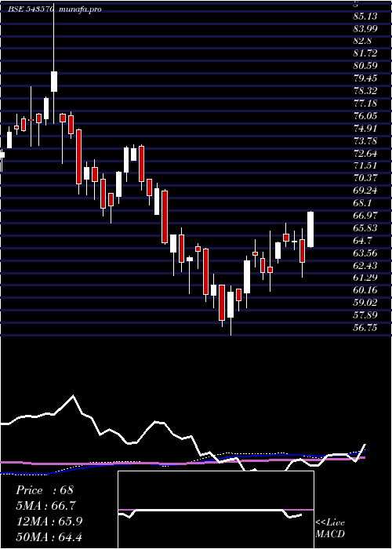Select the 63.56 price label
Viewport: 392px width, 549px height.
(365, 253)
